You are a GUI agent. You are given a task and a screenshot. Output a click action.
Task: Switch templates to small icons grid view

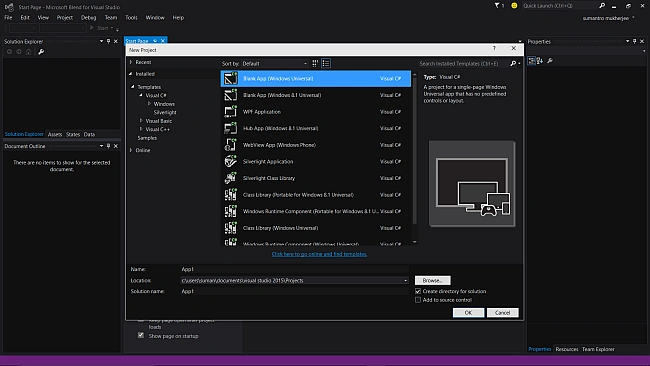[315, 63]
